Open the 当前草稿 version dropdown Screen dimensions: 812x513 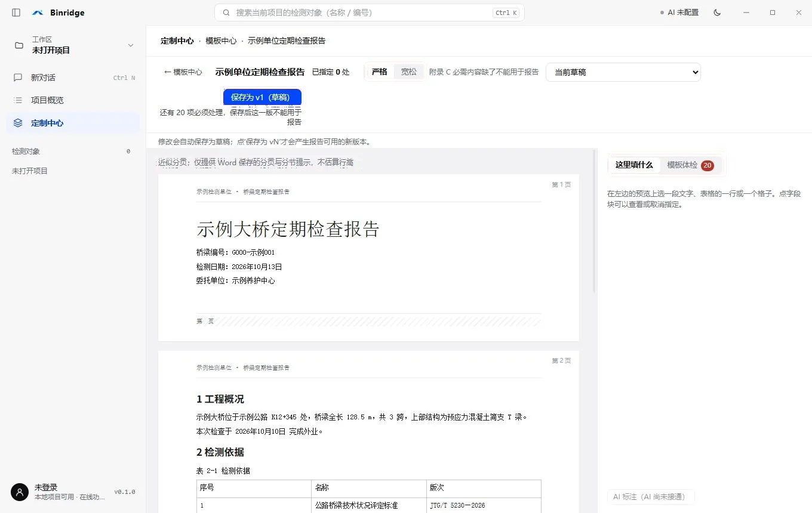[x=623, y=72]
